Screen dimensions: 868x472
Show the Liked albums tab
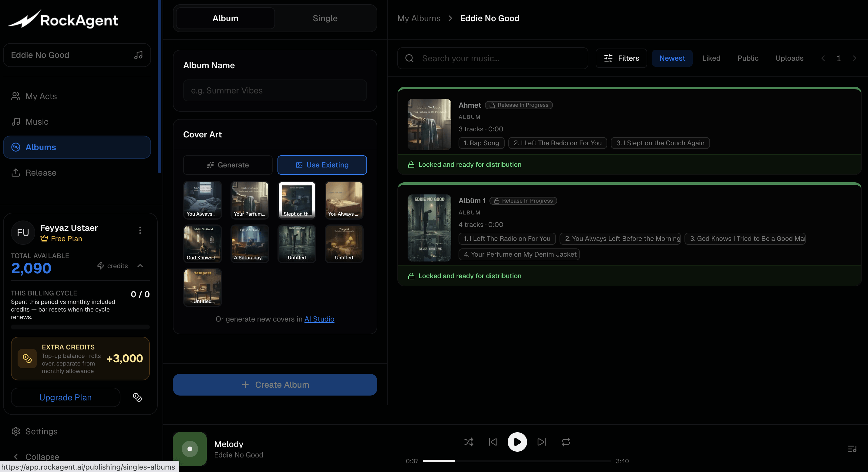(711, 58)
